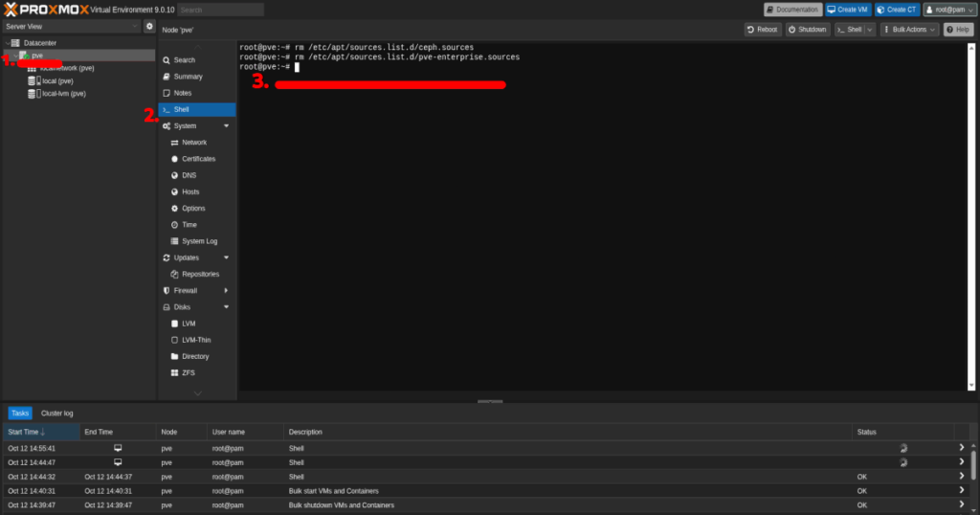Open the Summary panel
This screenshot has height=515, width=980.
(188, 77)
